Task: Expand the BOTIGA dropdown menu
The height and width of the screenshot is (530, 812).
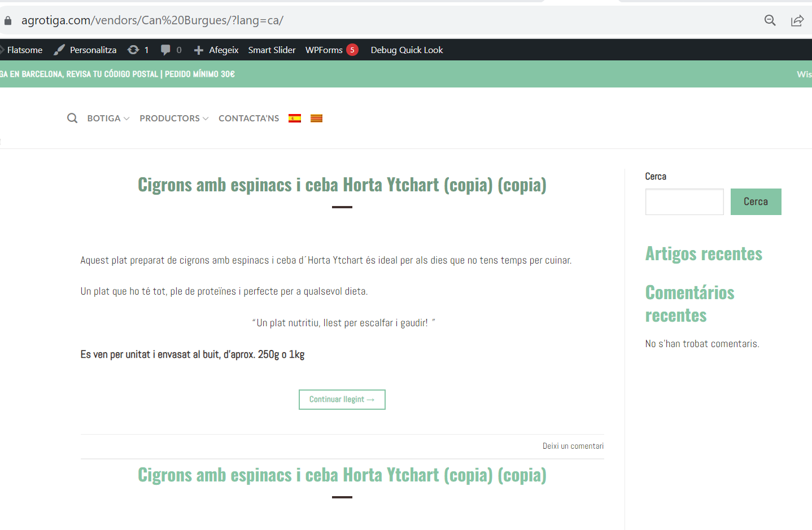Action: point(108,118)
